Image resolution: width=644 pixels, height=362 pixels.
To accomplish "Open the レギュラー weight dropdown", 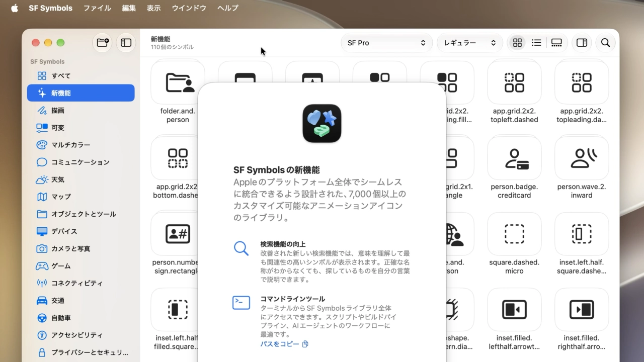I will [469, 43].
